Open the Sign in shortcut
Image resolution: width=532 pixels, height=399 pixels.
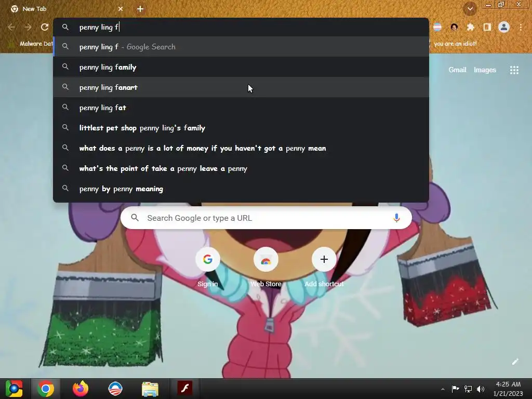click(208, 267)
